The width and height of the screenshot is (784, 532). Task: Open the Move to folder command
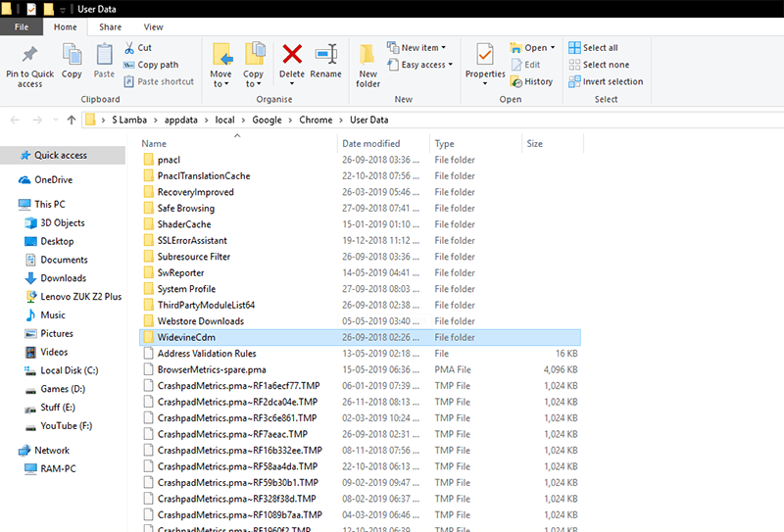[x=221, y=65]
